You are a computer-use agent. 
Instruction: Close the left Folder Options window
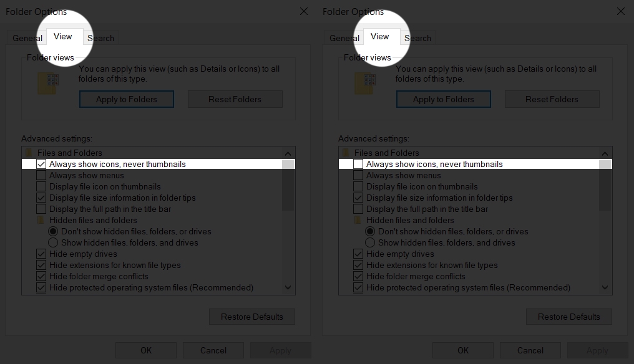click(304, 11)
